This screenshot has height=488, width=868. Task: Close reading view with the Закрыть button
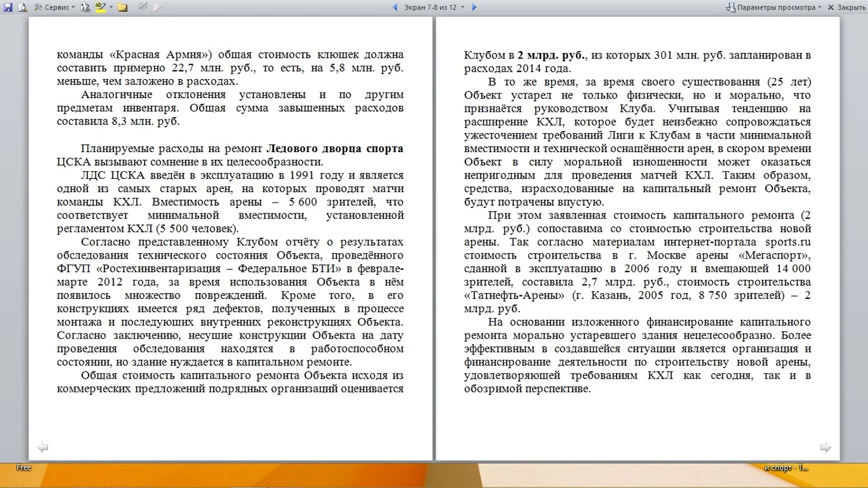847,7
